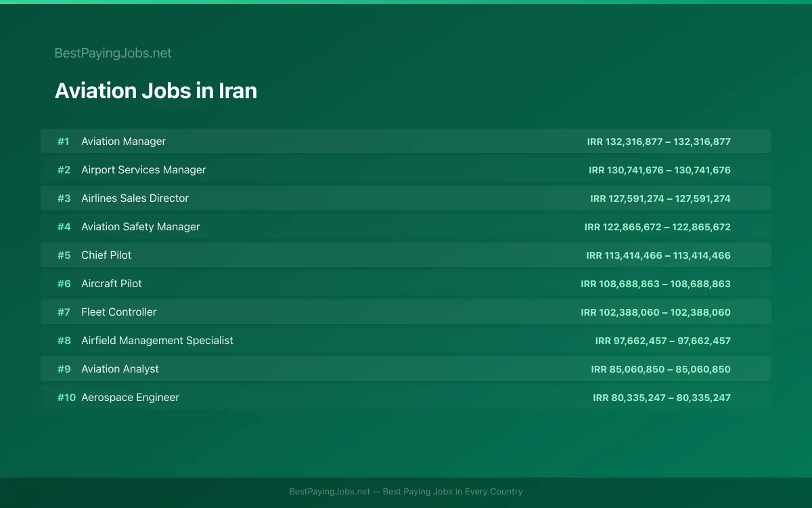Click the #7 rank number
The height and width of the screenshot is (508, 812).
(64, 312)
